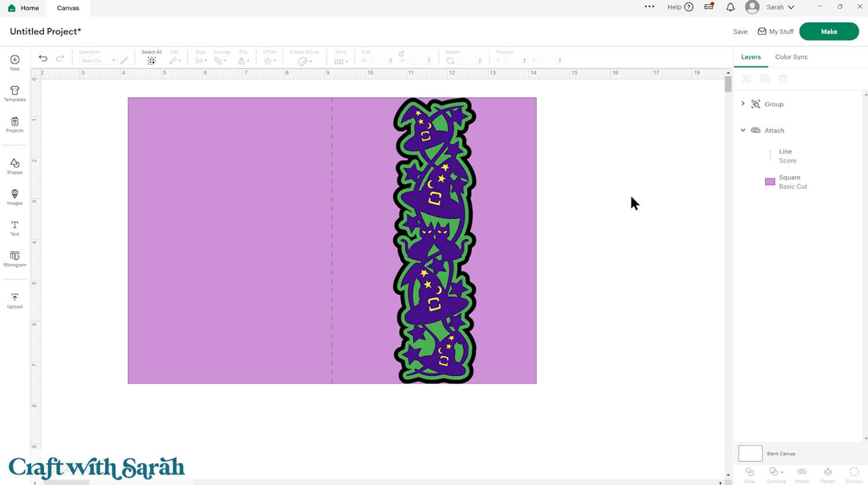The image size is (868, 485).
Task: Open the Sarah account dropdown
Action: point(779,8)
